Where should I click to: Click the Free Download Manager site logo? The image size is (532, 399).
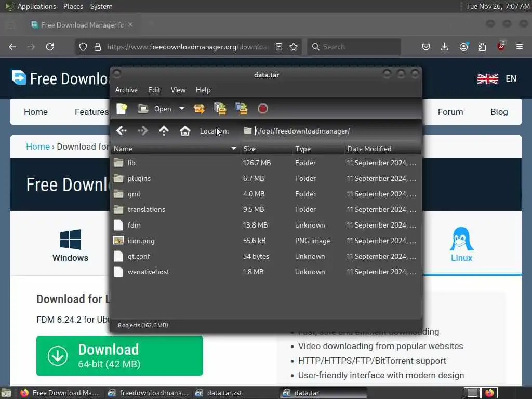click(60, 78)
